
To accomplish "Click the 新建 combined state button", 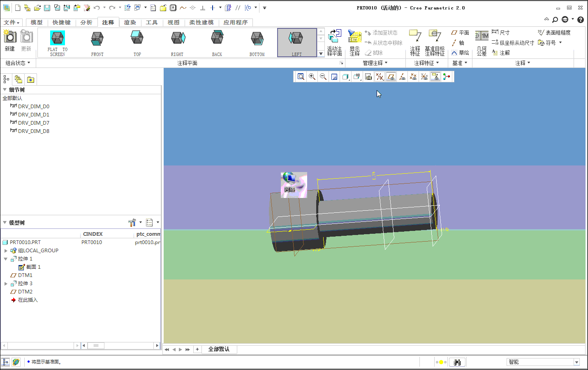I will (10, 41).
